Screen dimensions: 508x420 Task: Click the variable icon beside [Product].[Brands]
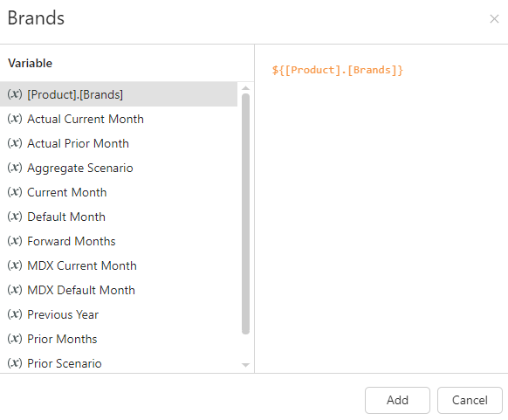(x=15, y=94)
